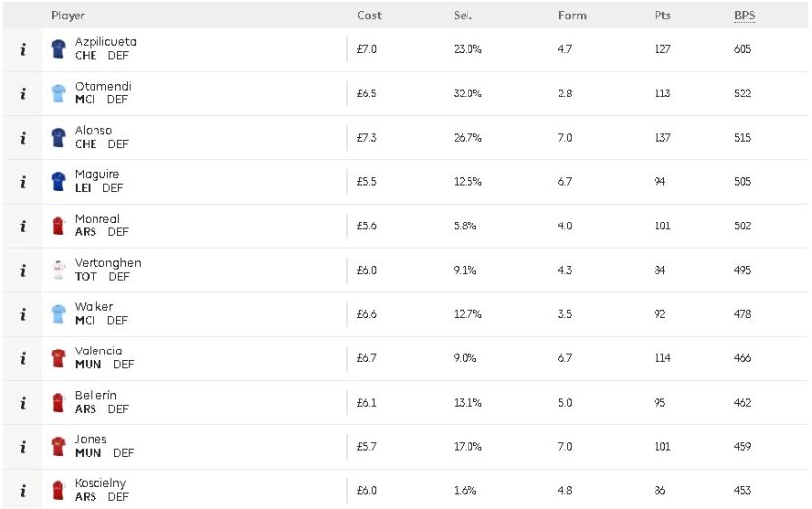Click the Cost column header
This screenshot has width=812, height=509.
(x=369, y=15)
